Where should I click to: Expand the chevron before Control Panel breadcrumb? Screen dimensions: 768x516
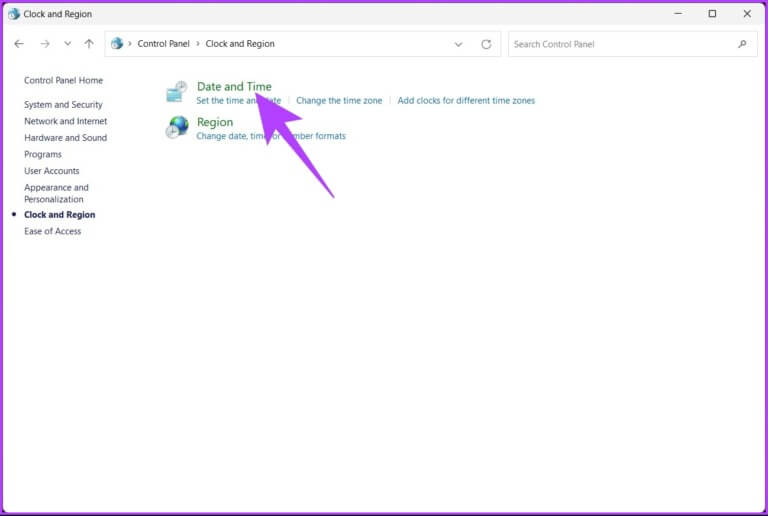pyautogui.click(x=130, y=44)
